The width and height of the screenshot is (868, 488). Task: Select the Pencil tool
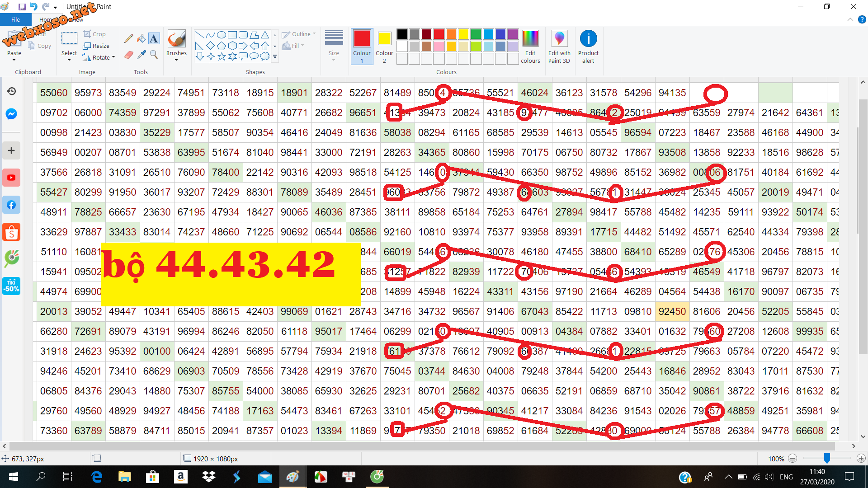click(x=129, y=38)
